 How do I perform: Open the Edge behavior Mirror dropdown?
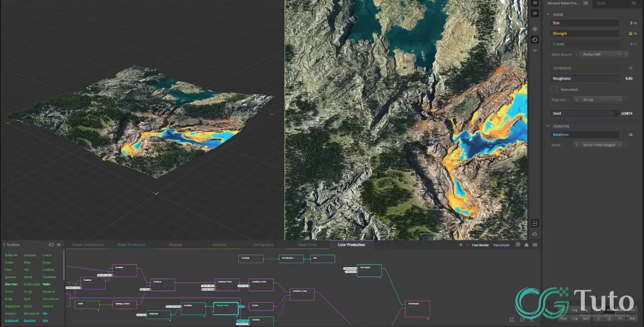tap(600, 100)
